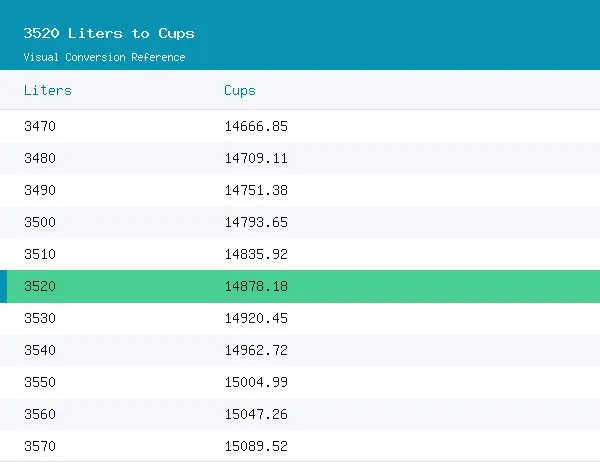600x466 pixels.
Task: Select the 3540 liters cell
Action: coord(40,350)
